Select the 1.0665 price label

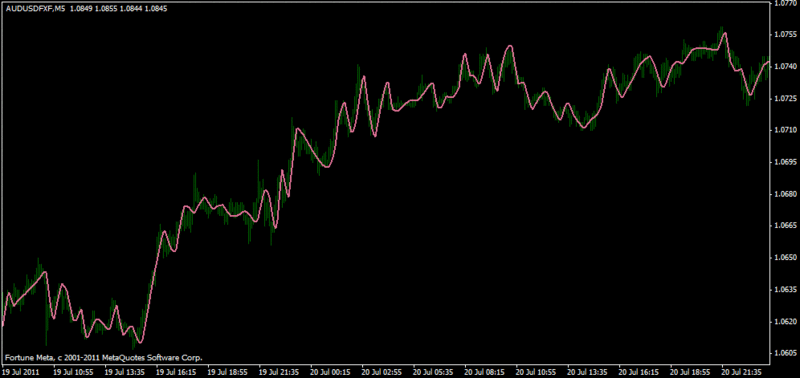(x=786, y=225)
